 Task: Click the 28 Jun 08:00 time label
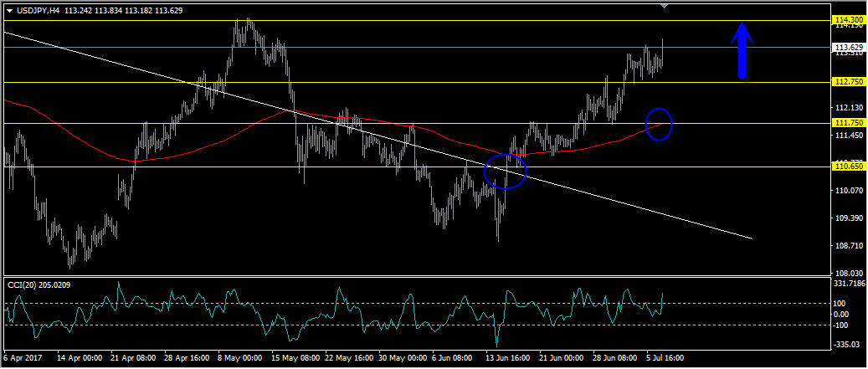point(616,358)
